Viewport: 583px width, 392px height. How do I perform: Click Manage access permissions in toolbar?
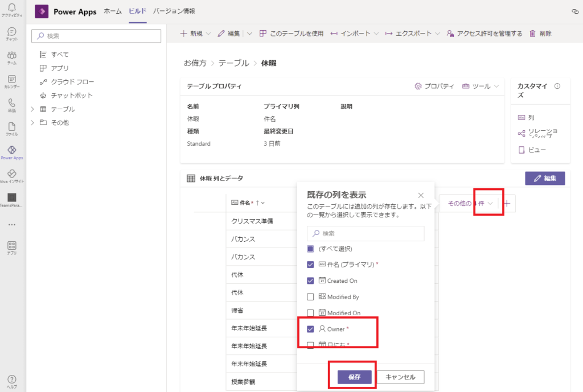(x=484, y=34)
